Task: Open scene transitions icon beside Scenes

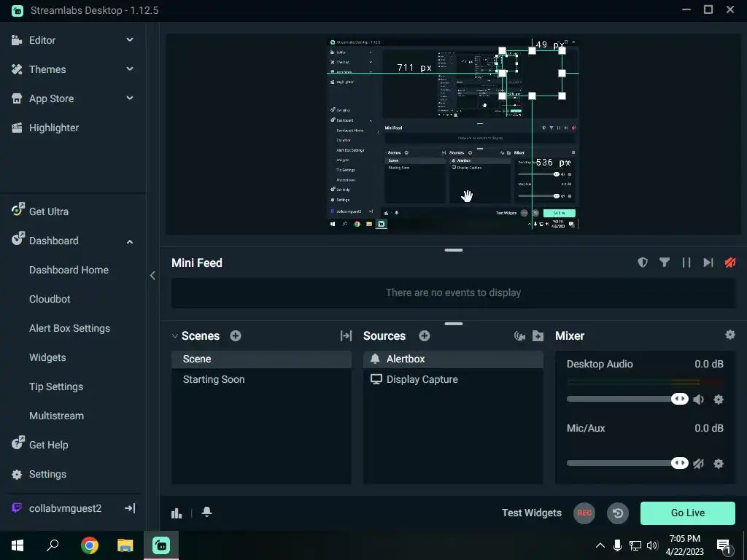Action: coord(347,335)
